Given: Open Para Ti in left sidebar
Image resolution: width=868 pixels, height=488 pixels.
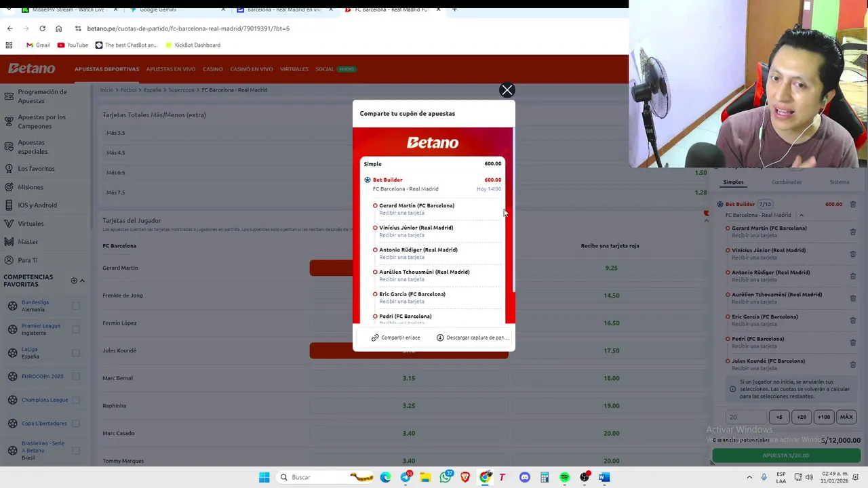Looking at the screenshot, I should click(x=28, y=260).
